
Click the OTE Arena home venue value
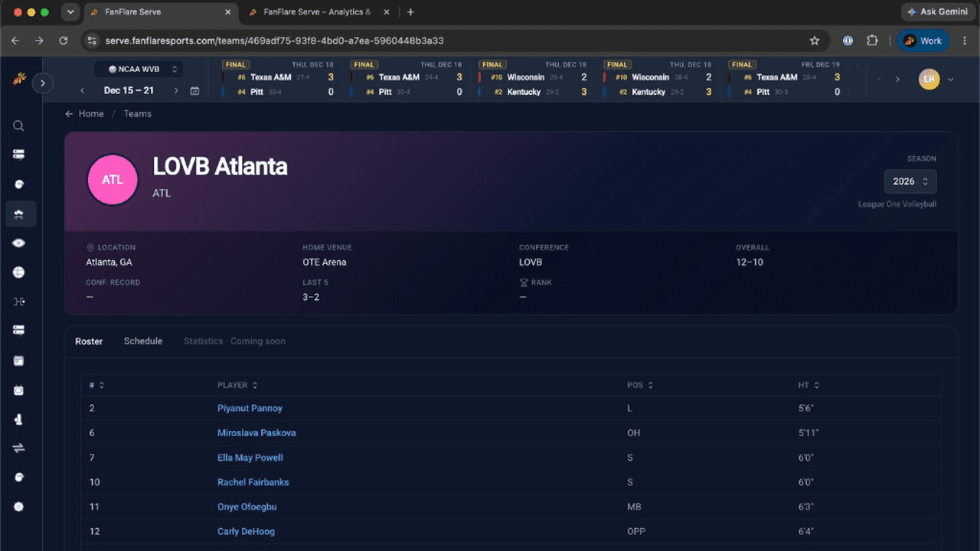tap(325, 262)
